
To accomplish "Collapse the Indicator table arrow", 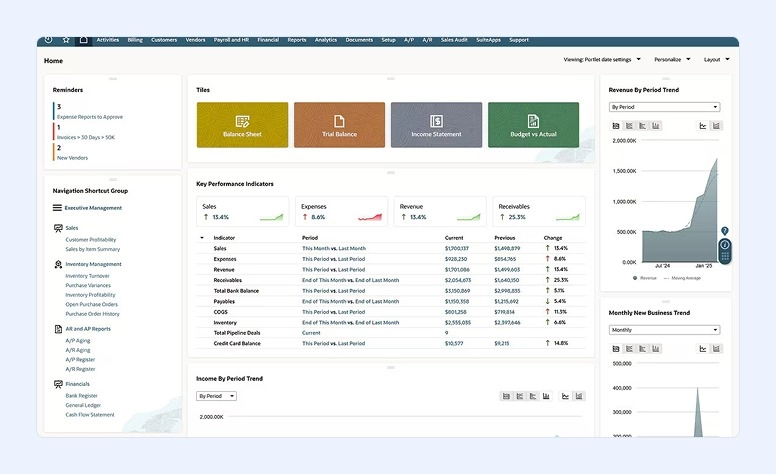I will coord(202,238).
